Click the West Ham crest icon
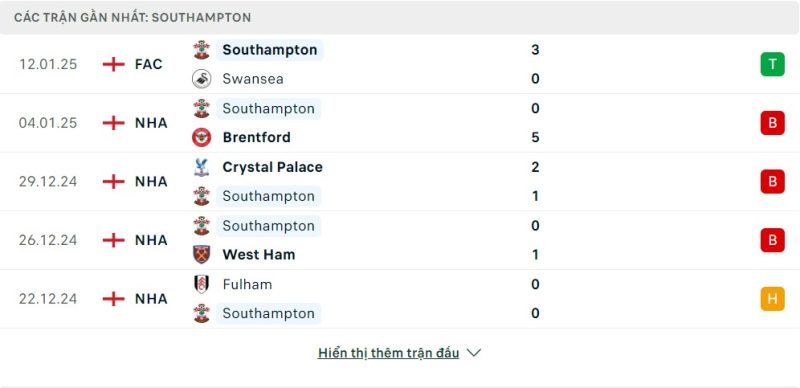 (x=202, y=254)
